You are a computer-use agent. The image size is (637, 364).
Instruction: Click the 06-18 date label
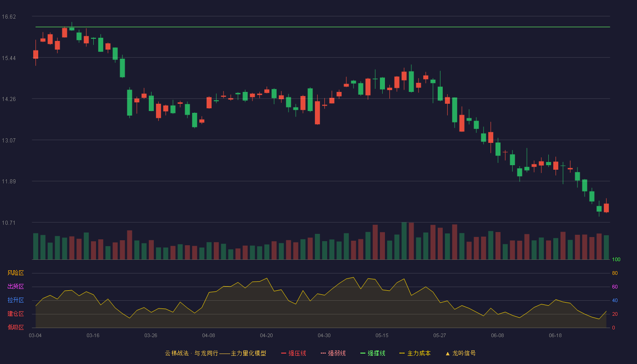click(x=555, y=335)
